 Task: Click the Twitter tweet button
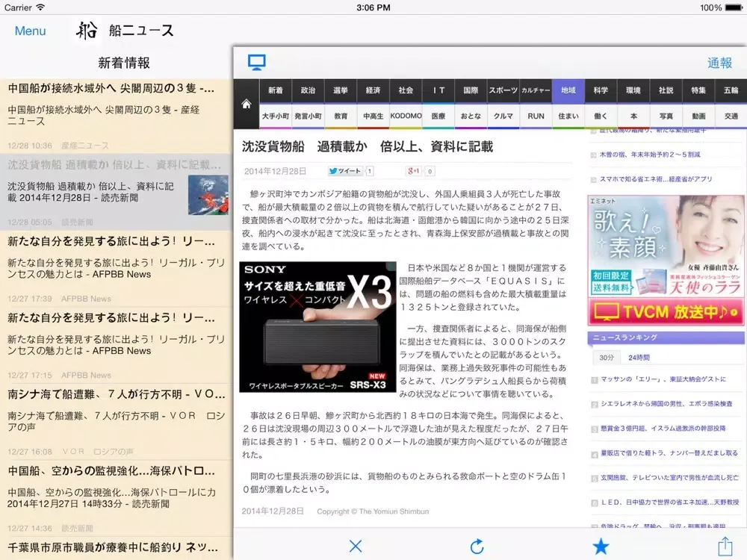pyautogui.click(x=346, y=171)
